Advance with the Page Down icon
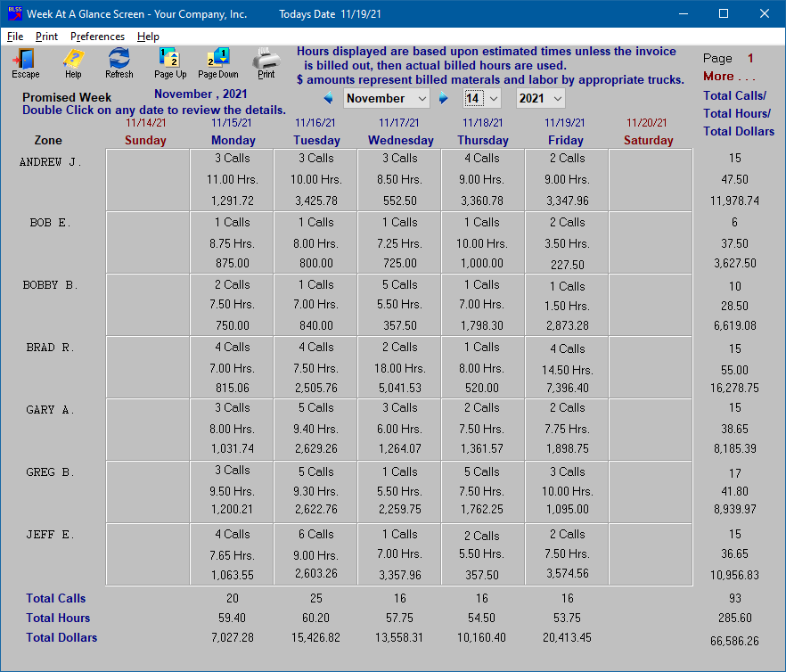Viewport: 786px width, 672px height. pos(217,62)
